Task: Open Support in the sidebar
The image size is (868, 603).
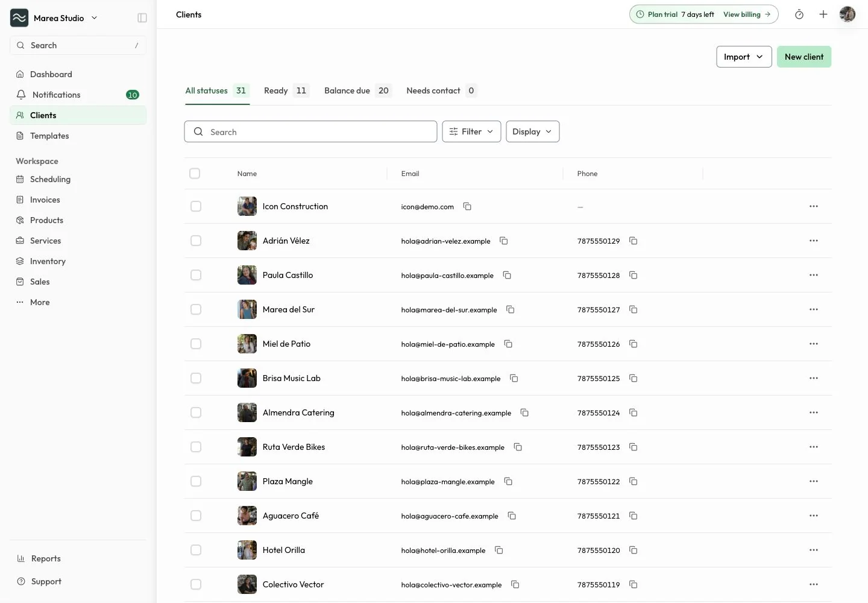Action: pyautogui.click(x=78, y=581)
